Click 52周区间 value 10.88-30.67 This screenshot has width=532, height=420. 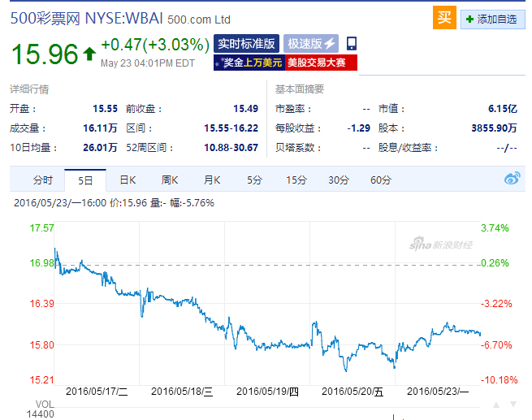(x=231, y=148)
